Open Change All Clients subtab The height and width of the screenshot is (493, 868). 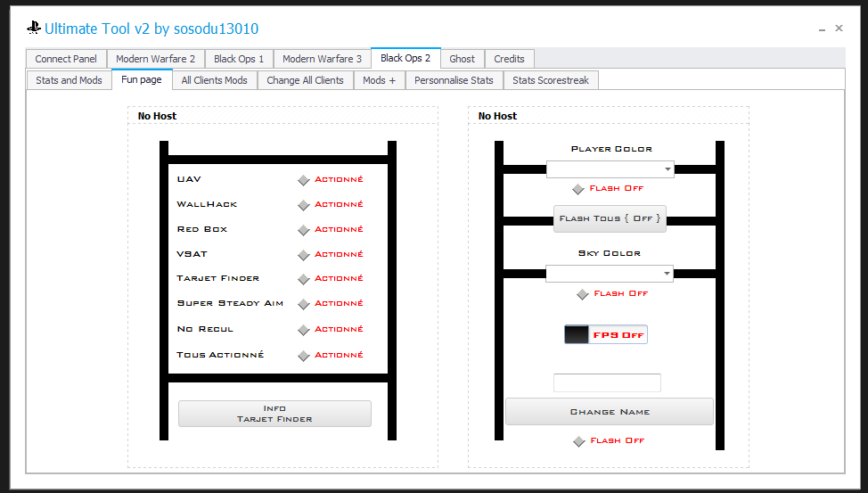click(x=306, y=80)
